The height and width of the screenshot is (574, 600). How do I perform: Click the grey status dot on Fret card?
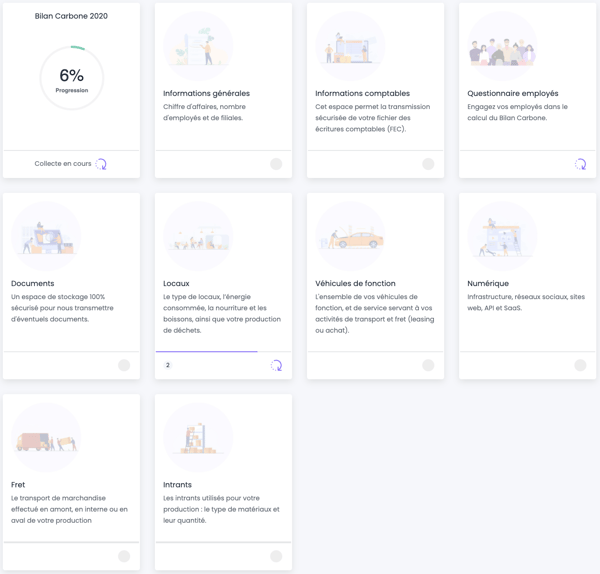click(124, 556)
